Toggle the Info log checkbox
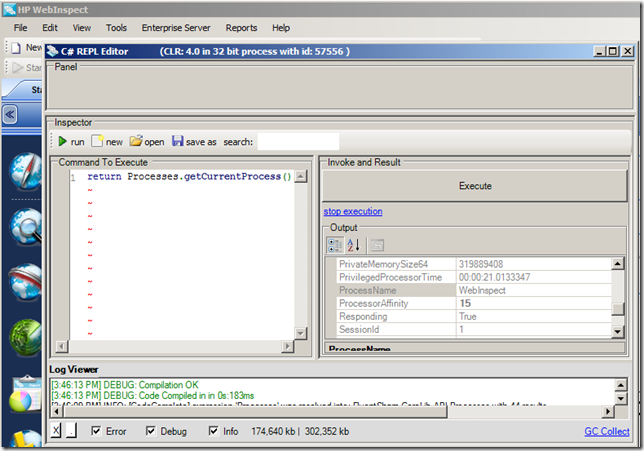 [214, 431]
